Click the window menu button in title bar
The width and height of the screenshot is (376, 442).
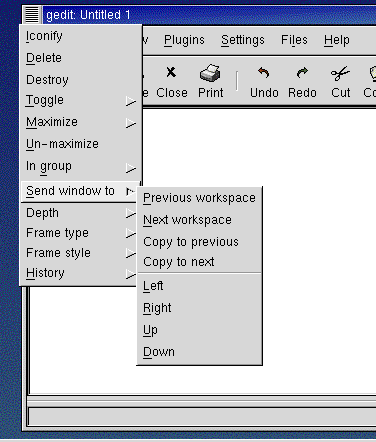pyautogui.click(x=32, y=15)
